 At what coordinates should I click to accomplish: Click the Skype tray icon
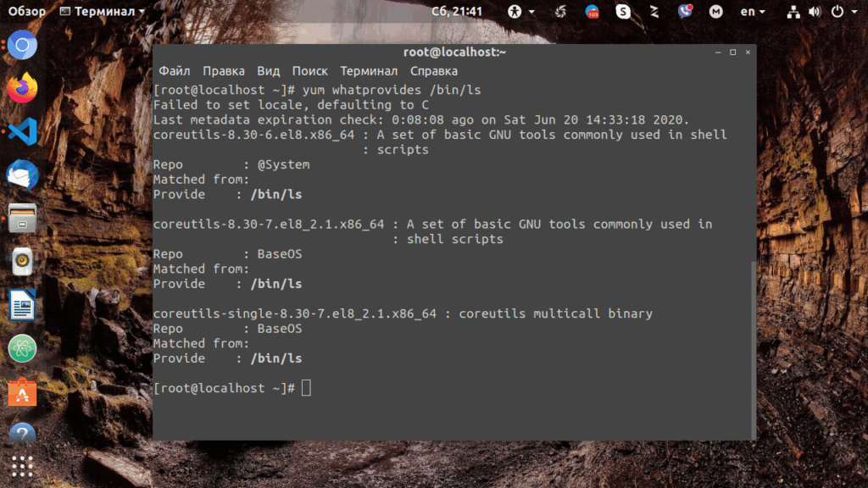pyautogui.click(x=623, y=11)
